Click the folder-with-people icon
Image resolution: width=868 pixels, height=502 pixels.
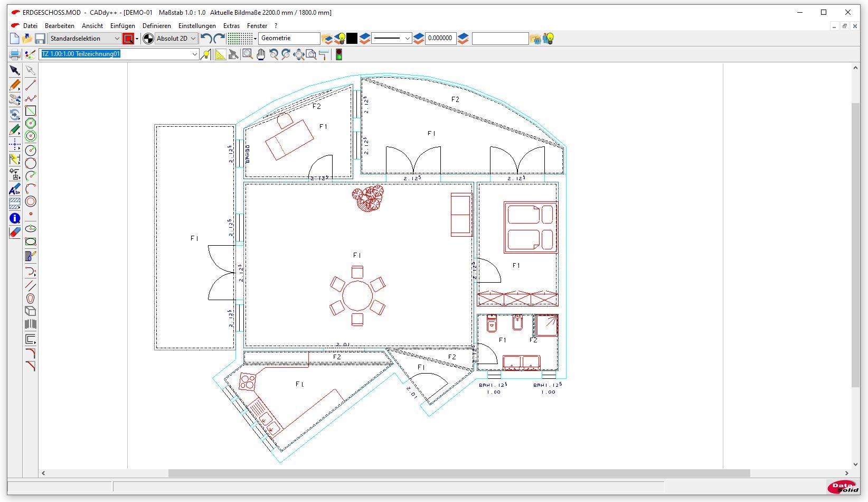point(536,39)
